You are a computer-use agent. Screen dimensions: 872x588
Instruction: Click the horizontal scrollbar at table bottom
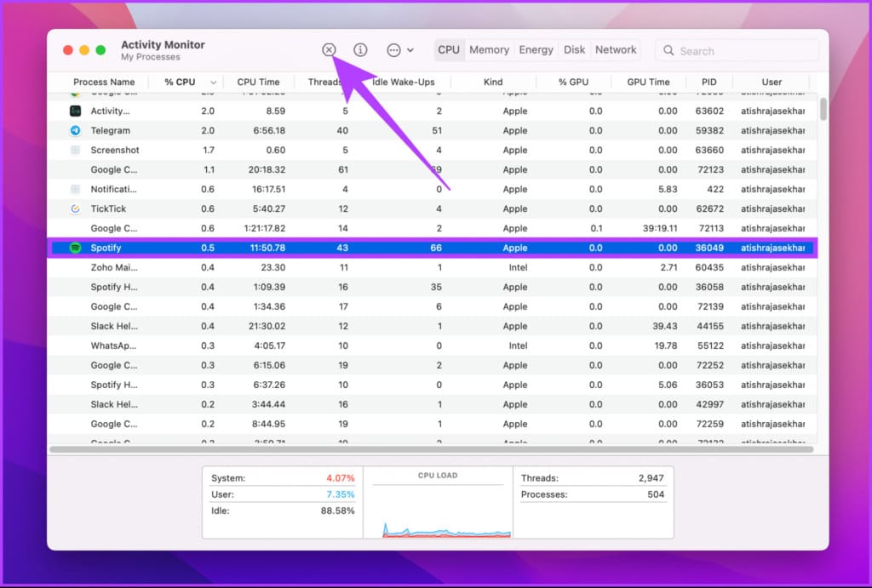tap(431, 449)
